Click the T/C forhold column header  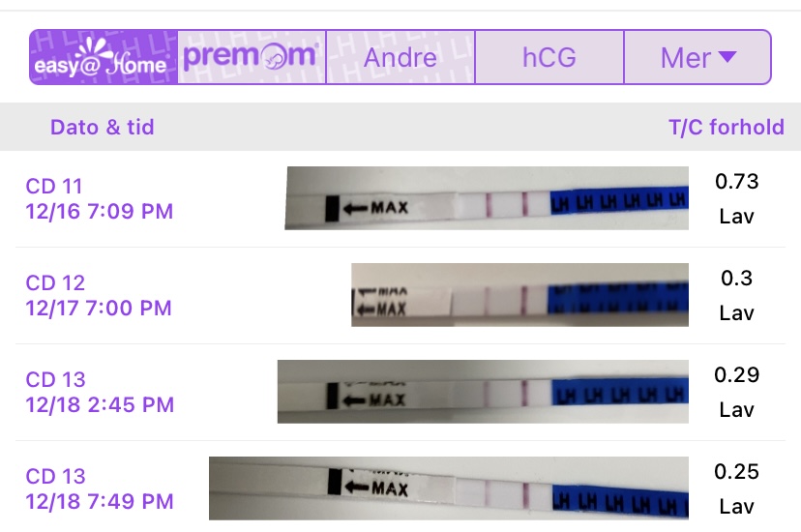point(726,127)
